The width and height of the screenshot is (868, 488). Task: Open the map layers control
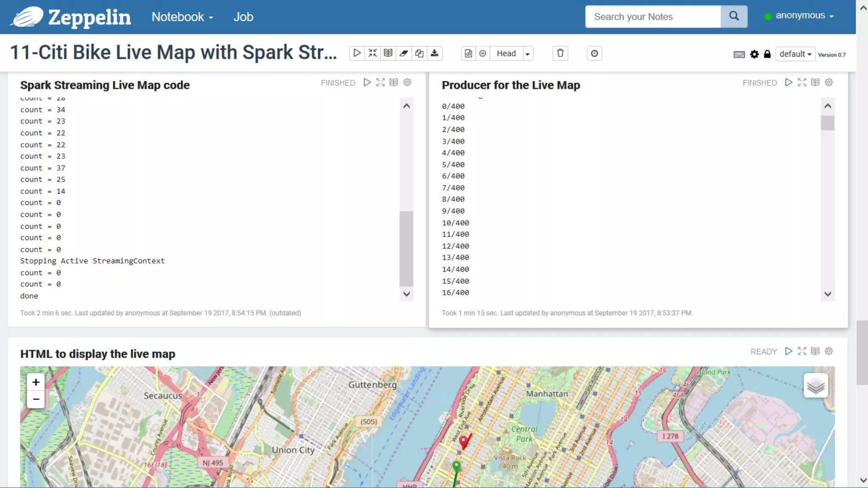[x=815, y=385]
